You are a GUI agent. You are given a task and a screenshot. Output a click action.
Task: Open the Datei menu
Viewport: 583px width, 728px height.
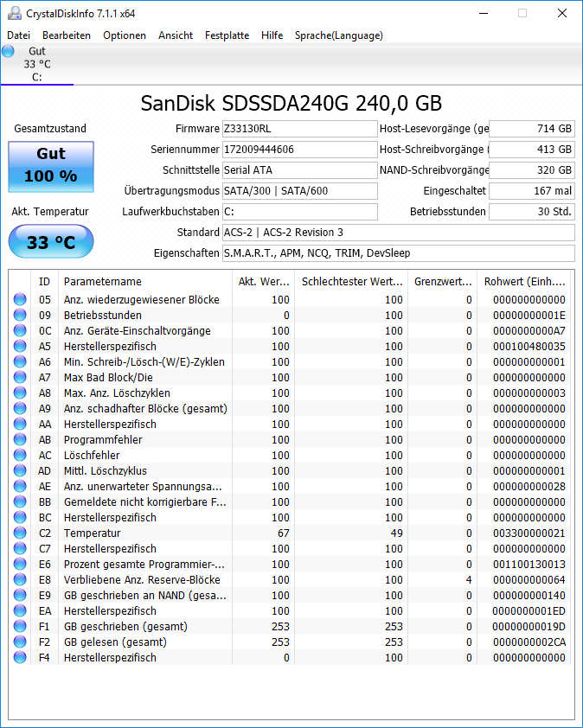[x=18, y=35]
